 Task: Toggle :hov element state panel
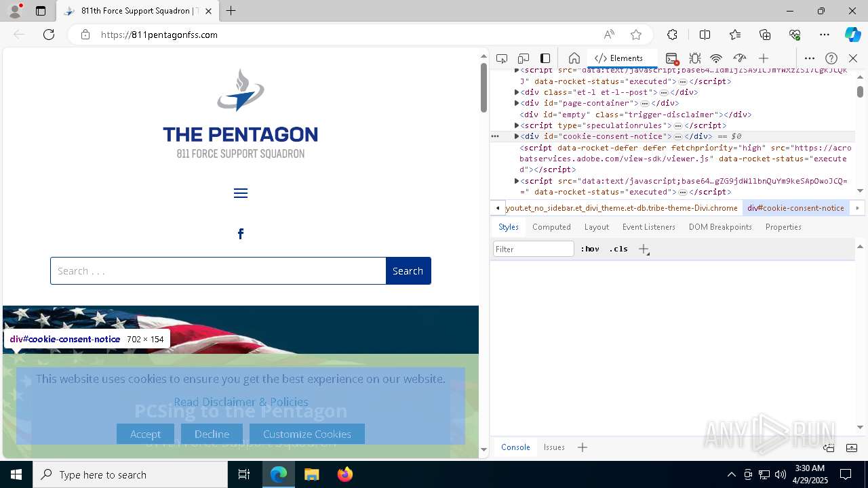coord(590,249)
